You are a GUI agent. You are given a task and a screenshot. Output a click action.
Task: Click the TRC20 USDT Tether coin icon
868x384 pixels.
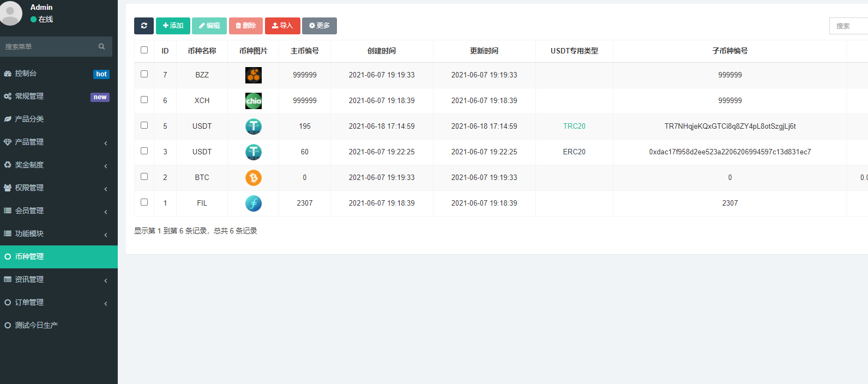(253, 127)
